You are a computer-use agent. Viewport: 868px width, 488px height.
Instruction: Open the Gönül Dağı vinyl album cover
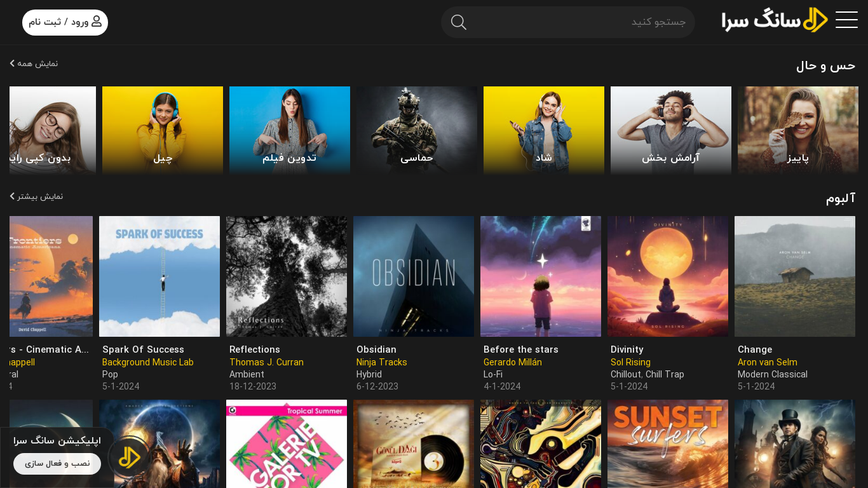(x=414, y=444)
